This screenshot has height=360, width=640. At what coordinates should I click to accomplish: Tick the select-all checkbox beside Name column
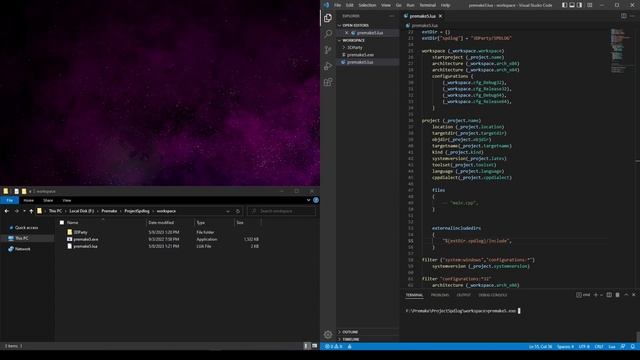tap(62, 222)
